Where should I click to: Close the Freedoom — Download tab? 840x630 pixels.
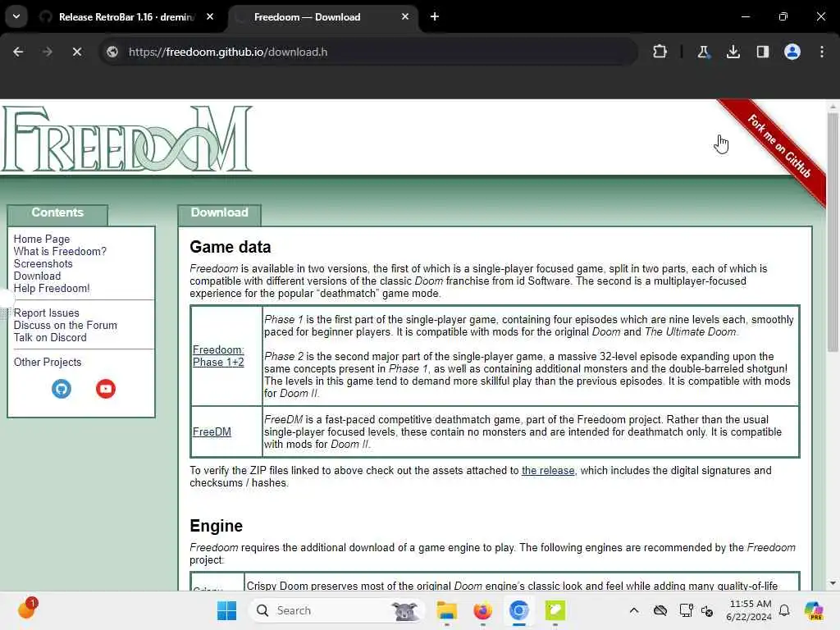405,16
